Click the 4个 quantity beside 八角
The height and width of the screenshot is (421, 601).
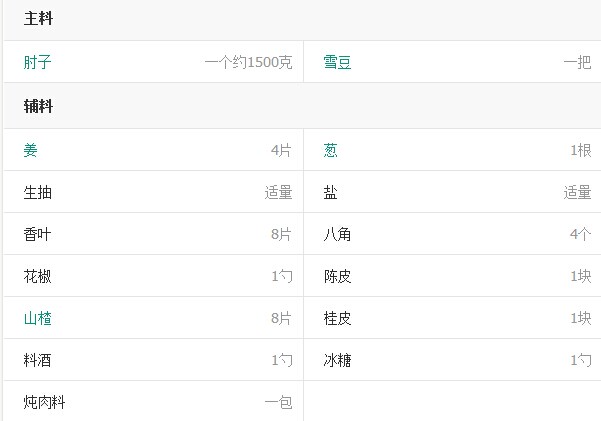(580, 235)
